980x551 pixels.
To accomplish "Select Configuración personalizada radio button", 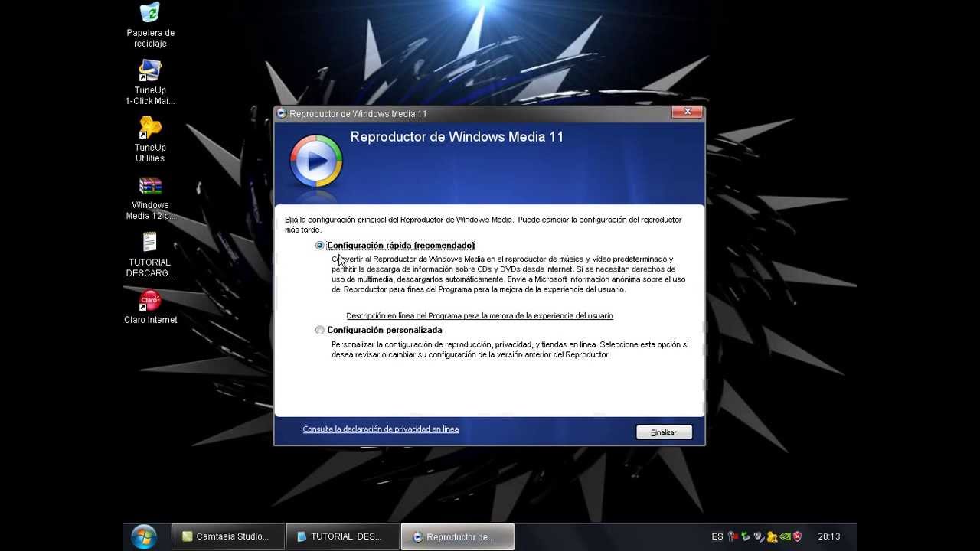I will tap(320, 331).
